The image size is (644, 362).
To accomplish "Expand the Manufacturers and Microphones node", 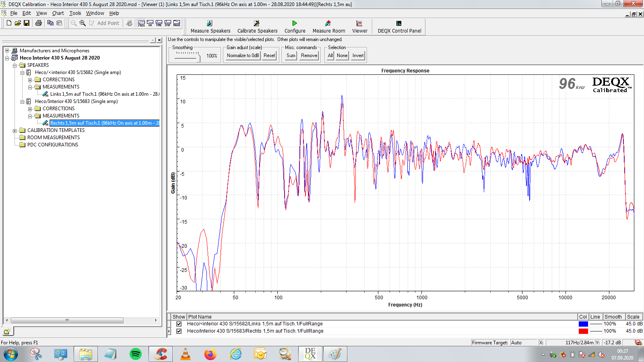I will pos(7,51).
